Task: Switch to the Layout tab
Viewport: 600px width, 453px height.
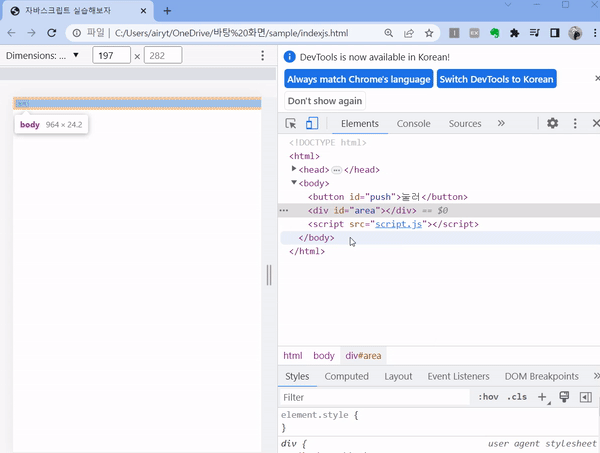Action: (x=398, y=376)
